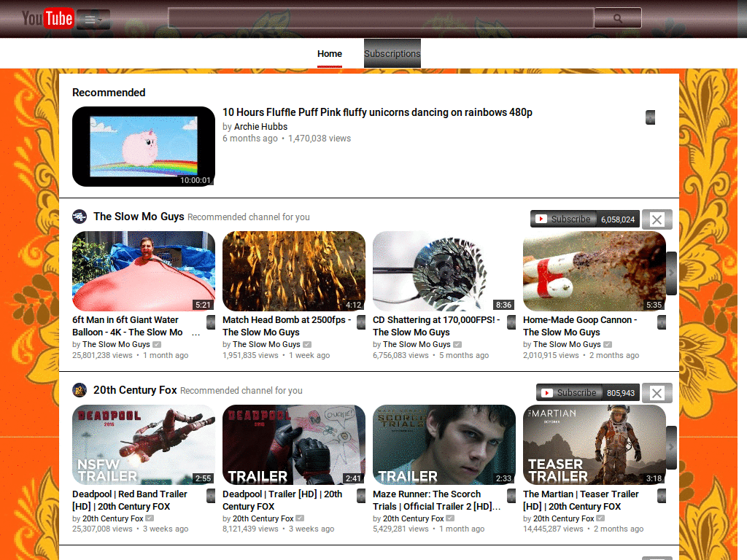747x560 pixels.
Task: Open options menu for Goop Cannon video
Action: click(662, 322)
